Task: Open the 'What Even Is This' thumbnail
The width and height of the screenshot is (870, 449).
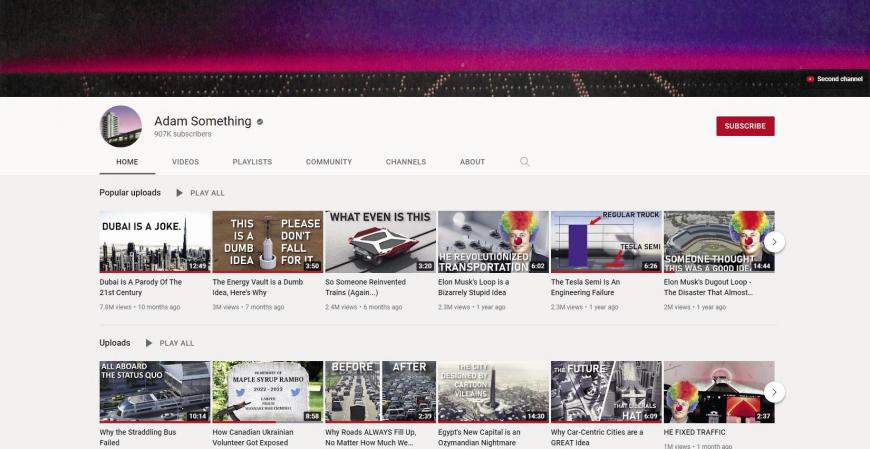Action: point(380,241)
